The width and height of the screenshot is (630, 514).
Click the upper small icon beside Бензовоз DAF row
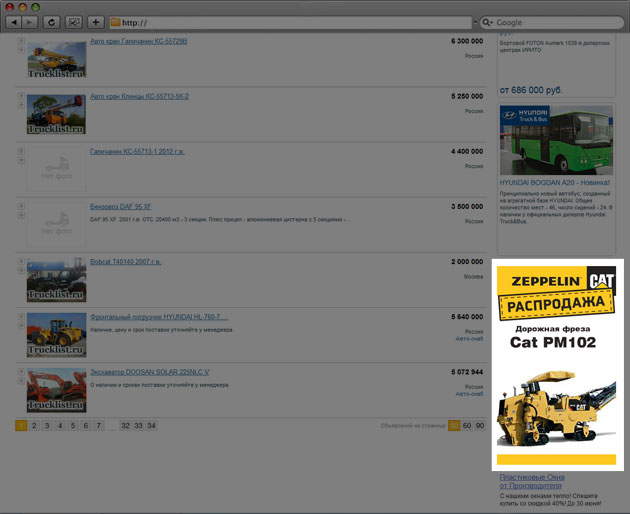21,206
